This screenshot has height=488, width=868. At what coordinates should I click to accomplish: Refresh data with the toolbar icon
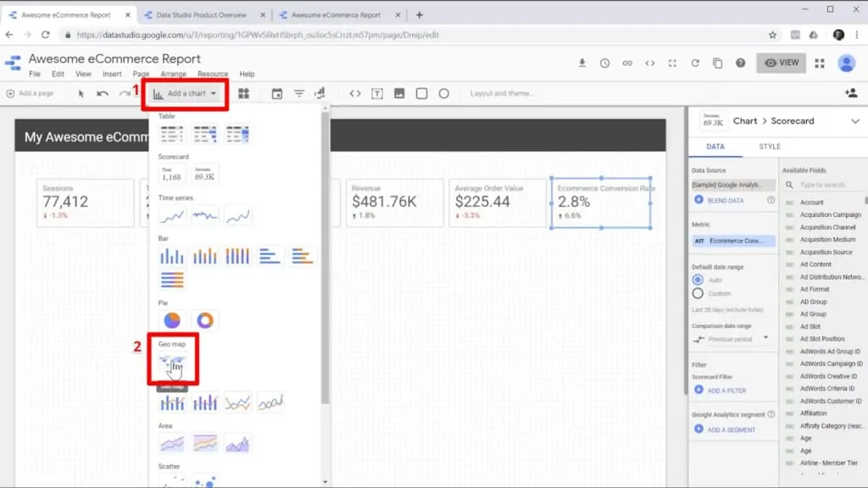(695, 63)
